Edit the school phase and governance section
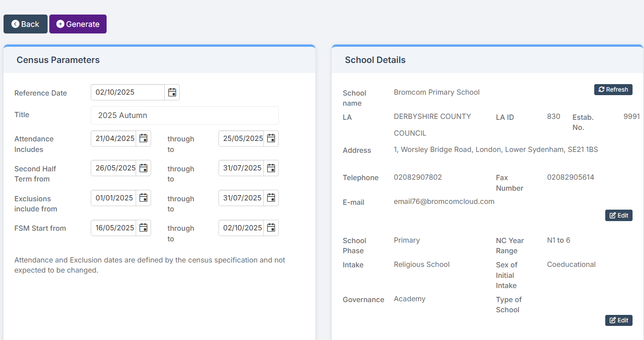This screenshot has width=644, height=340. [x=618, y=320]
